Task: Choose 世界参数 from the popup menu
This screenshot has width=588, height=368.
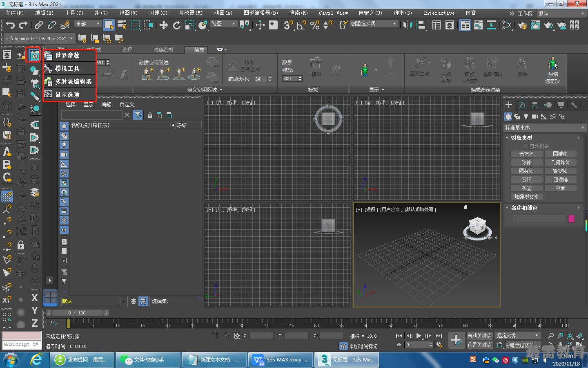Action: coord(69,55)
